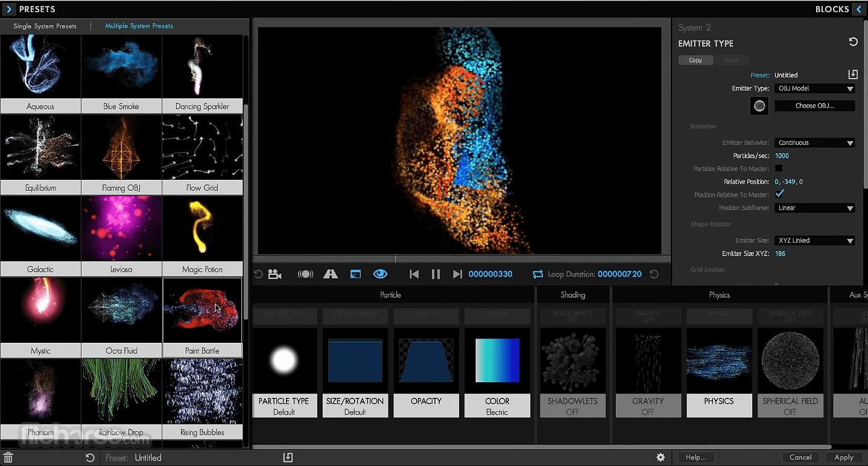The image size is (868, 466).
Task: Enable the Spherical Field block
Action: 790,372
